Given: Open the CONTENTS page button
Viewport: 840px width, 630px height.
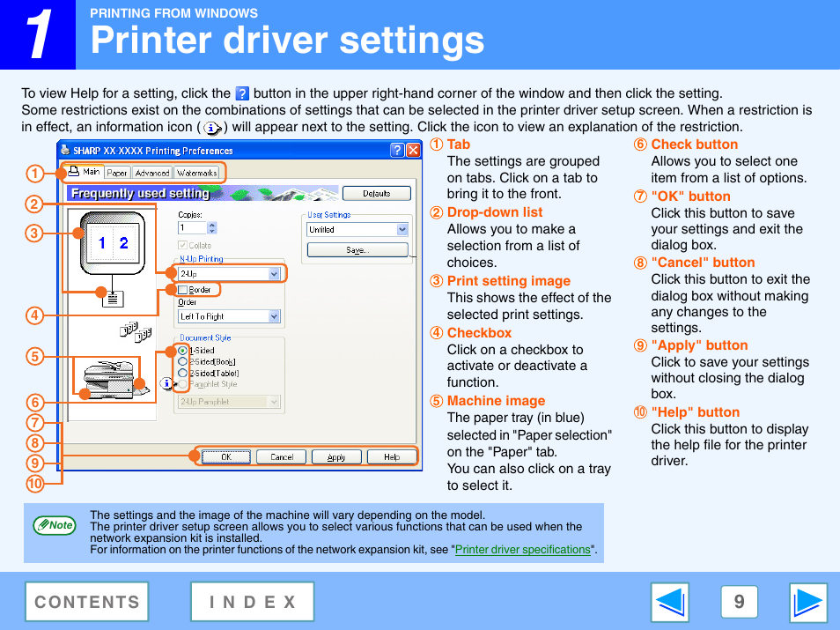Looking at the screenshot, I should pyautogui.click(x=87, y=602).
